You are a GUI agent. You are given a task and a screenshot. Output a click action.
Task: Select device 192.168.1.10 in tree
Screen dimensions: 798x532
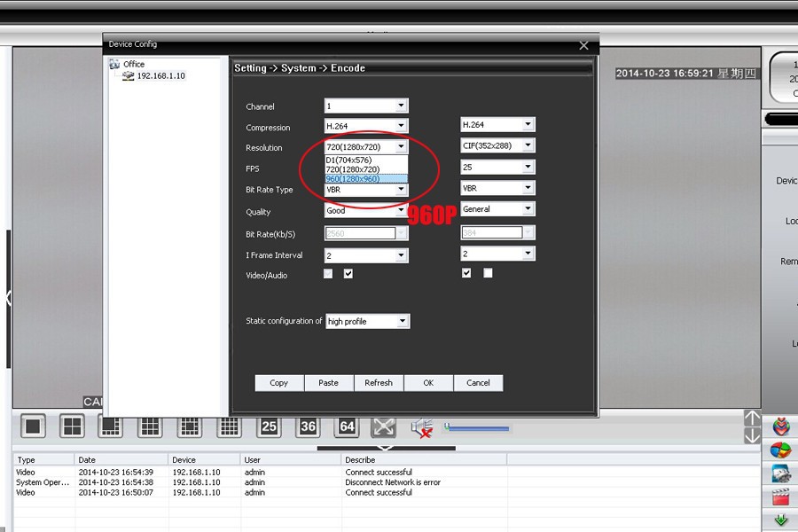(x=160, y=76)
